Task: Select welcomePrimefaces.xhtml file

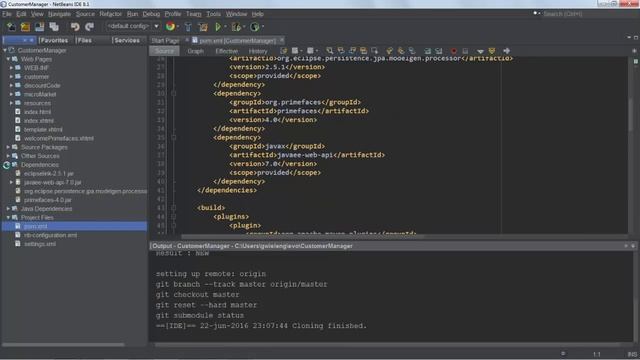Action: coord(58,138)
